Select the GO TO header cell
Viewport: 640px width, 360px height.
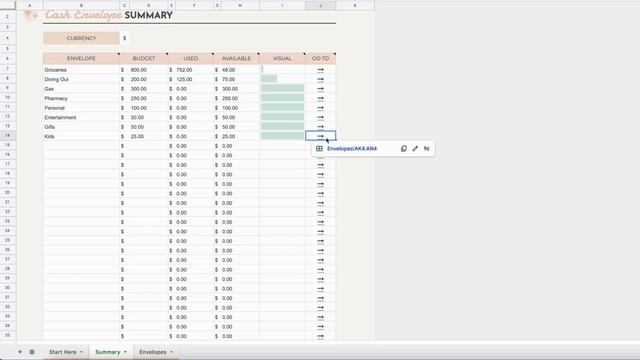click(320, 58)
